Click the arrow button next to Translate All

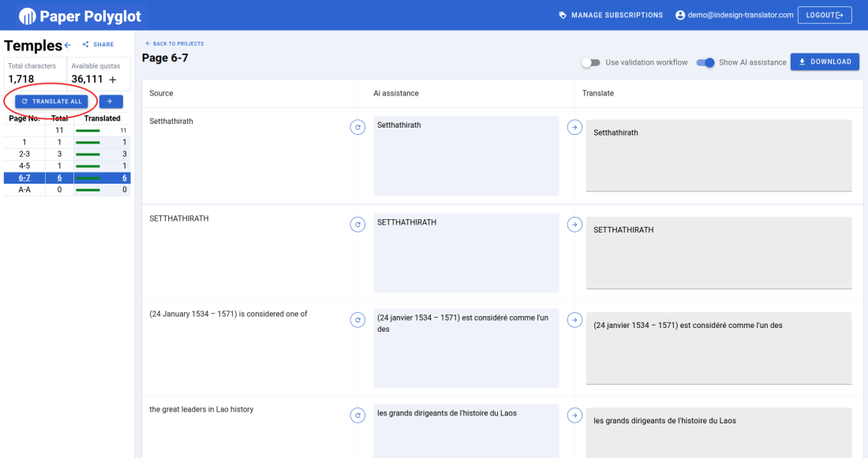tap(111, 101)
